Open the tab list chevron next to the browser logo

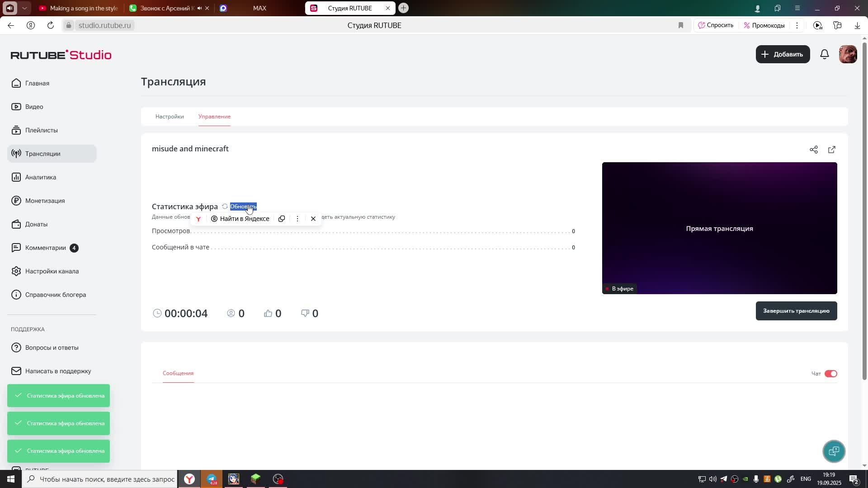25,8
